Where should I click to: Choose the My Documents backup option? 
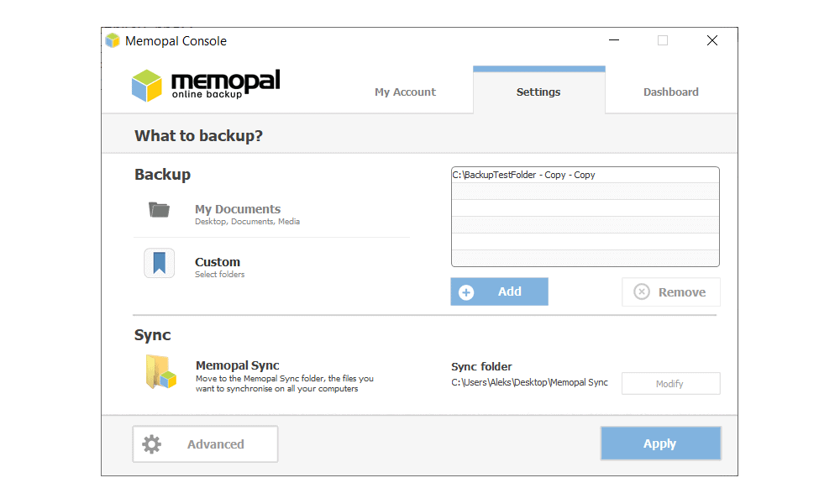click(238, 209)
